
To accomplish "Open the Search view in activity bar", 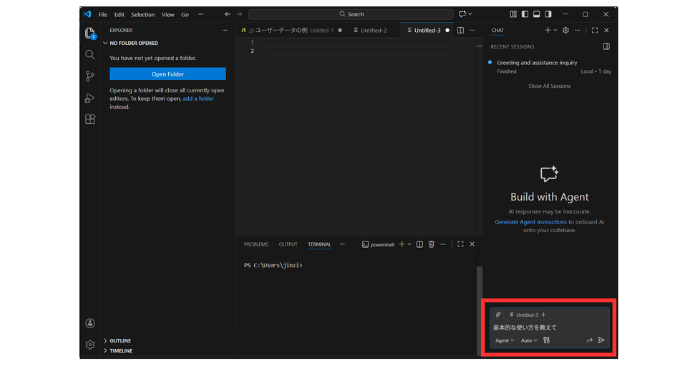I will tap(90, 55).
